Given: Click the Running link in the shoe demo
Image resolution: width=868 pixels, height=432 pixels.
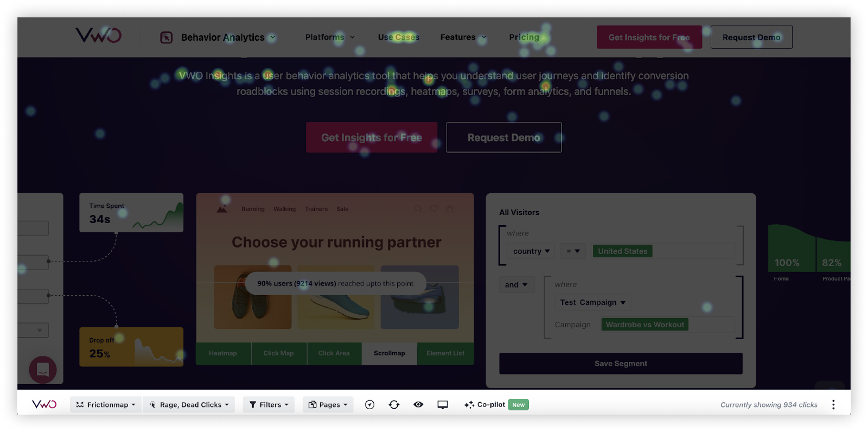Looking at the screenshot, I should point(253,209).
